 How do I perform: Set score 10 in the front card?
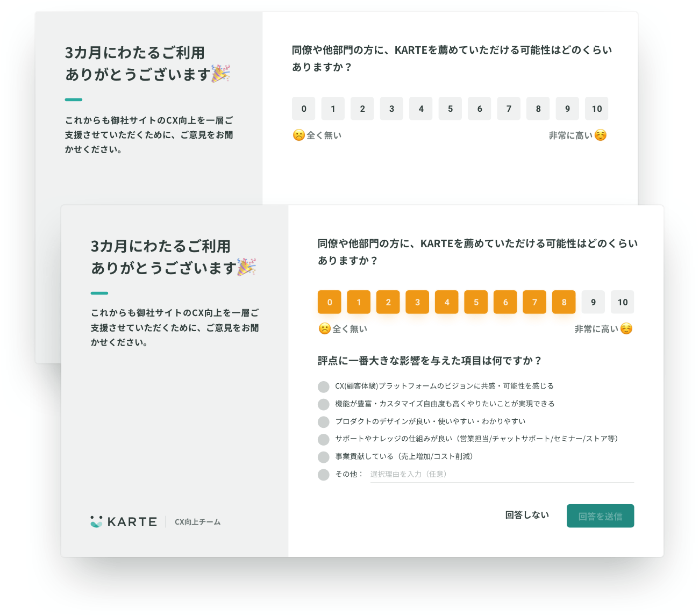click(x=623, y=302)
